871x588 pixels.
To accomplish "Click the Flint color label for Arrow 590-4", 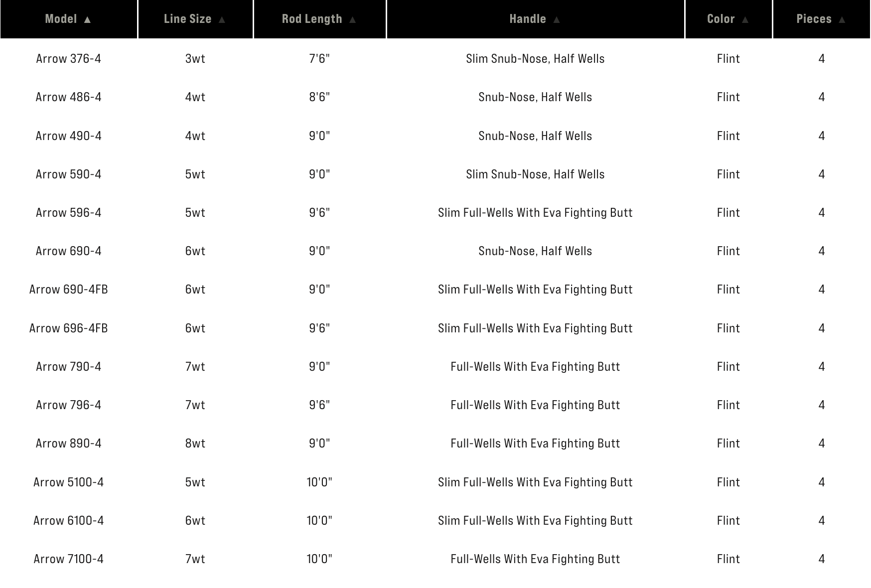I will [728, 174].
